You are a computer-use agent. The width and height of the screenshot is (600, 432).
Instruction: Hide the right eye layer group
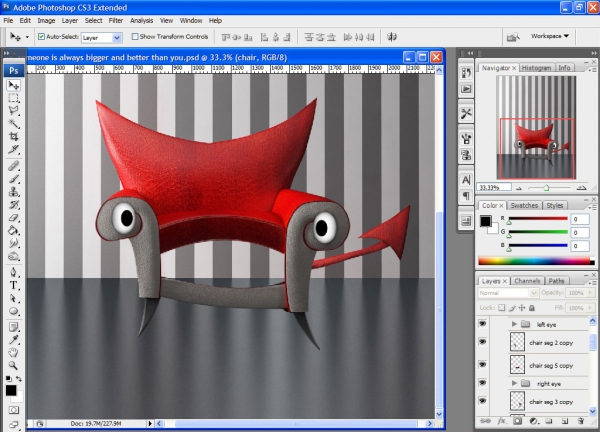(x=483, y=383)
